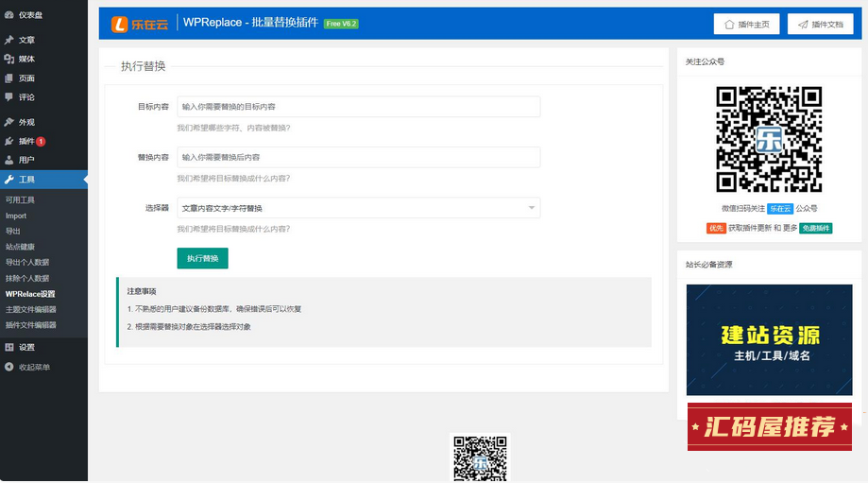Select WPRelace设置 submenu entry
The height and width of the screenshot is (483, 868).
(x=30, y=294)
